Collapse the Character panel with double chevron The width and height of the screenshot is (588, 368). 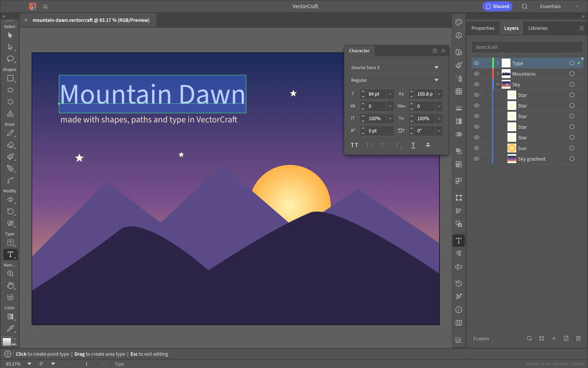click(x=444, y=51)
